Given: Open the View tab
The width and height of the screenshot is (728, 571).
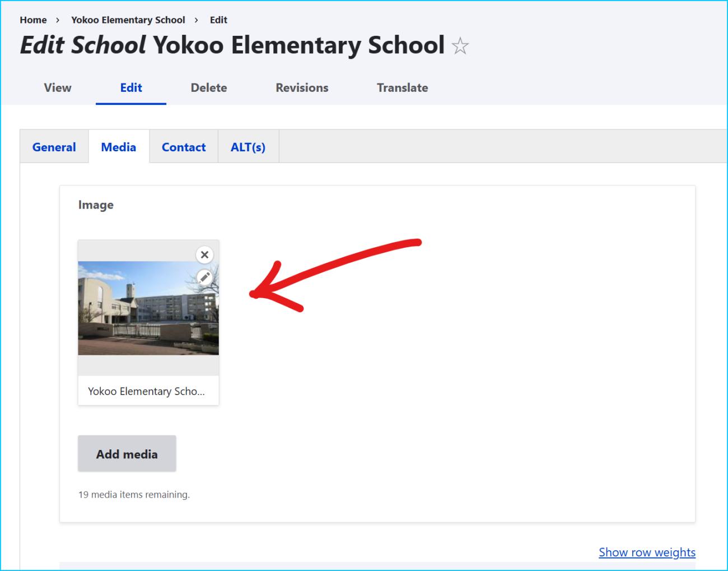Looking at the screenshot, I should (58, 88).
